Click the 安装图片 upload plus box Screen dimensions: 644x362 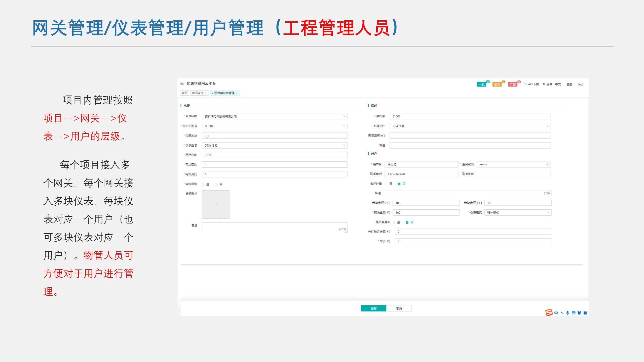click(216, 204)
